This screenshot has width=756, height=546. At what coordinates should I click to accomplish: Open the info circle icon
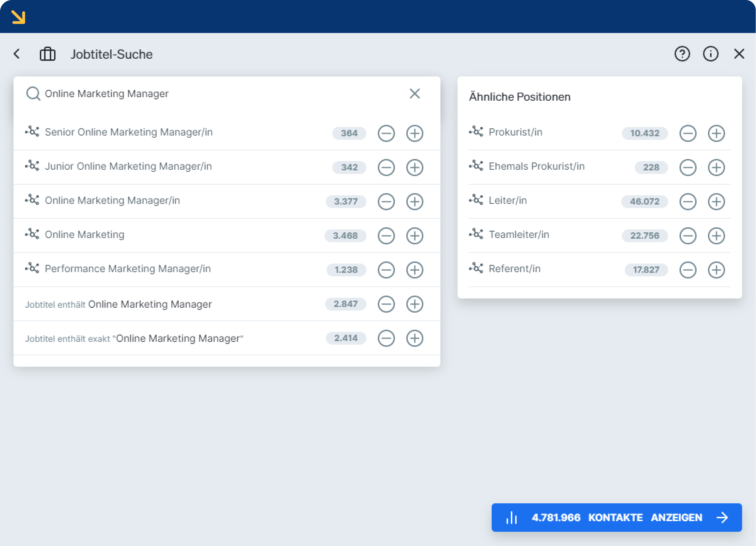point(710,54)
